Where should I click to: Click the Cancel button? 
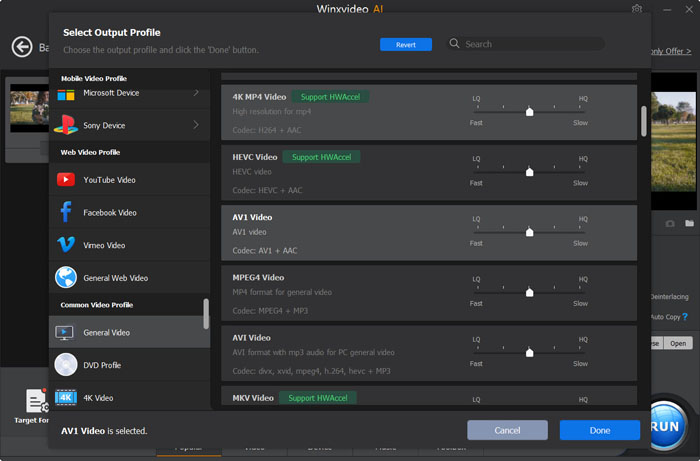point(507,430)
